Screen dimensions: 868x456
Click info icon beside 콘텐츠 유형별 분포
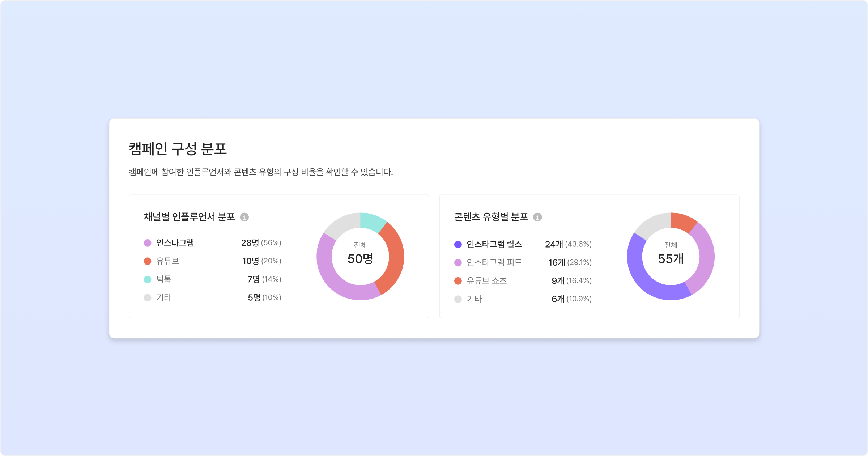537,217
